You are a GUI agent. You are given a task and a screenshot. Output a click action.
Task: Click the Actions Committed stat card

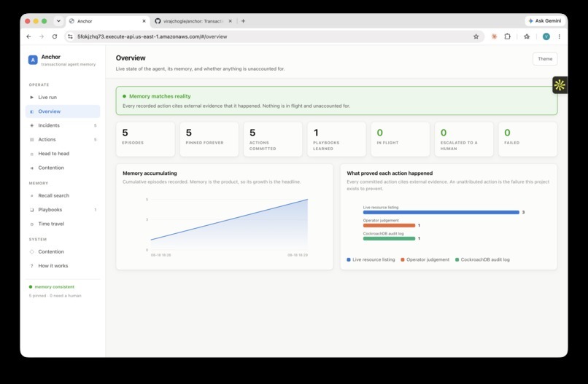(x=273, y=139)
